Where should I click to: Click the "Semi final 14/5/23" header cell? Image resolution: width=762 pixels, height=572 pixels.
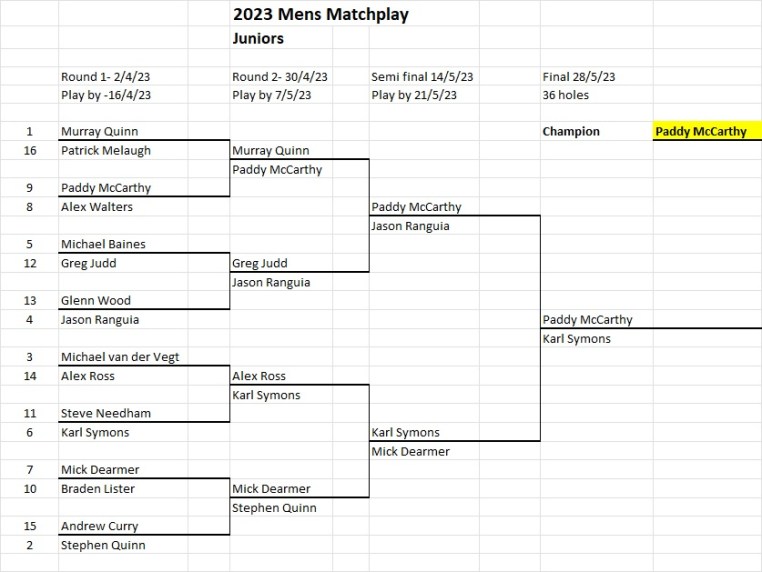[x=422, y=77]
